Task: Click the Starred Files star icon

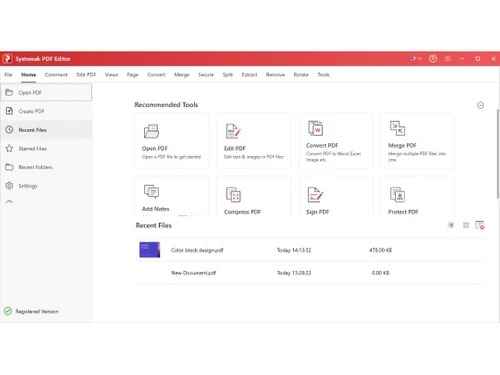Action: point(9,148)
